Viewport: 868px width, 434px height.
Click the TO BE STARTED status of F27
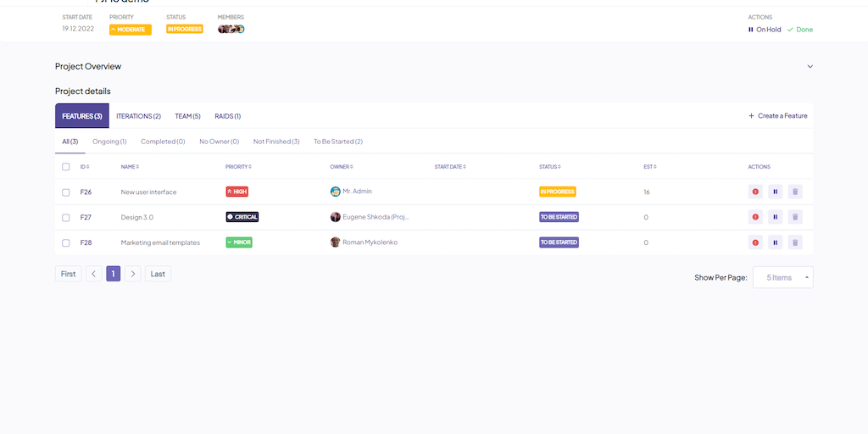(559, 217)
